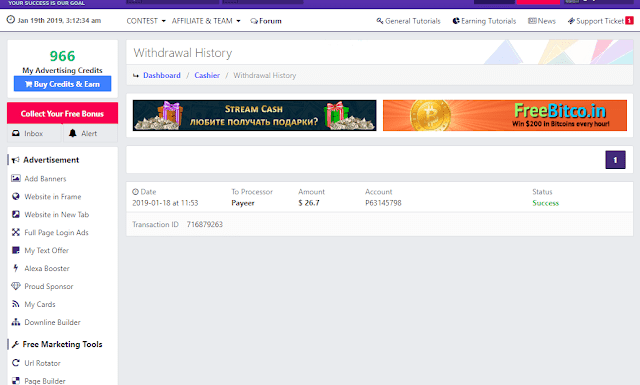Click the 2019-01-18 at 11:53 date
This screenshot has width=640, height=385.
click(165, 203)
